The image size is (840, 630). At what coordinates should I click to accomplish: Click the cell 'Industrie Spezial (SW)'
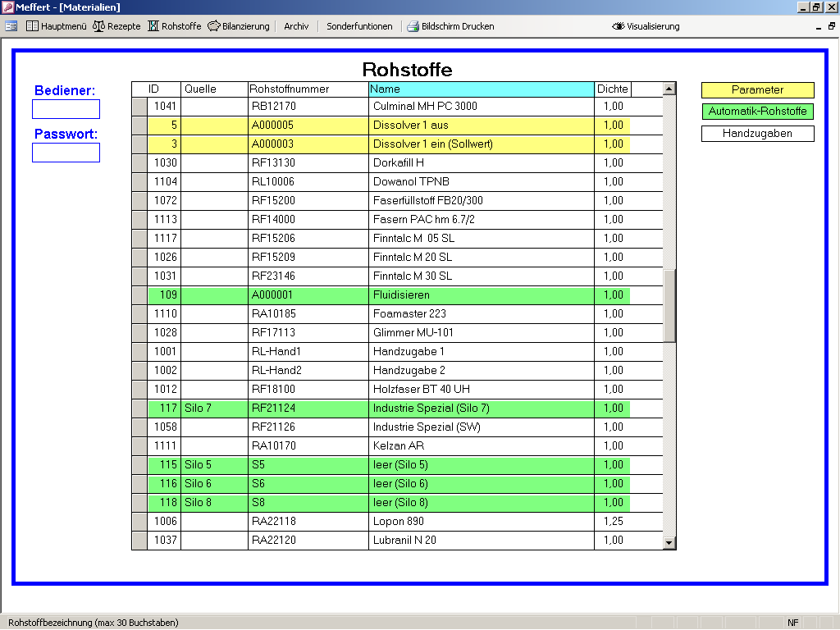tap(482, 427)
